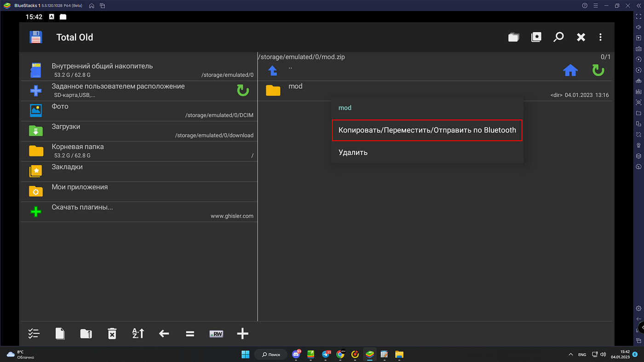This screenshot has height=362, width=644.
Task: Collapse BlueStacks sidebar with double chevron
Action: [x=638, y=6]
